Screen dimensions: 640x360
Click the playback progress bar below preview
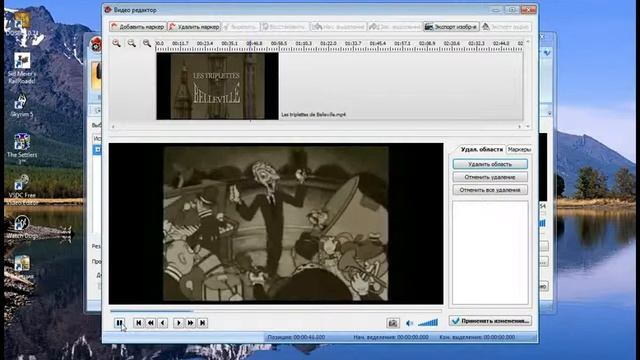(x=276, y=311)
